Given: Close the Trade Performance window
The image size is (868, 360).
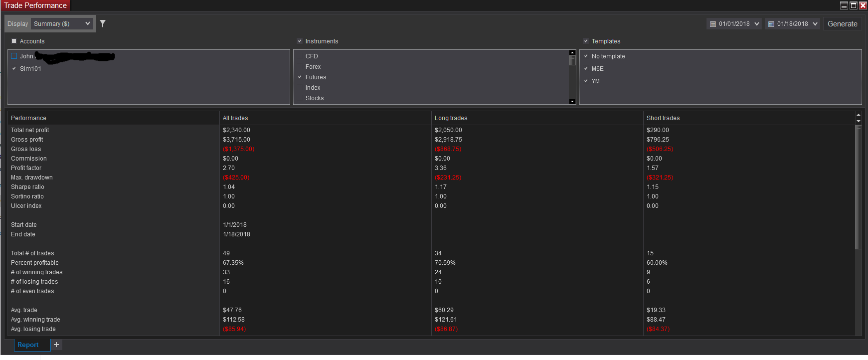Looking at the screenshot, I should pyautogui.click(x=863, y=5).
